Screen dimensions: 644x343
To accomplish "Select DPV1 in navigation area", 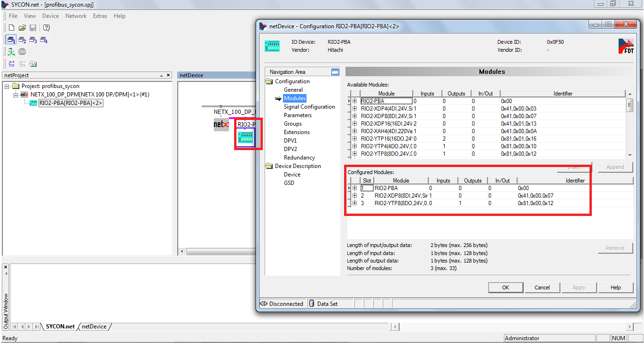I will click(x=291, y=141).
